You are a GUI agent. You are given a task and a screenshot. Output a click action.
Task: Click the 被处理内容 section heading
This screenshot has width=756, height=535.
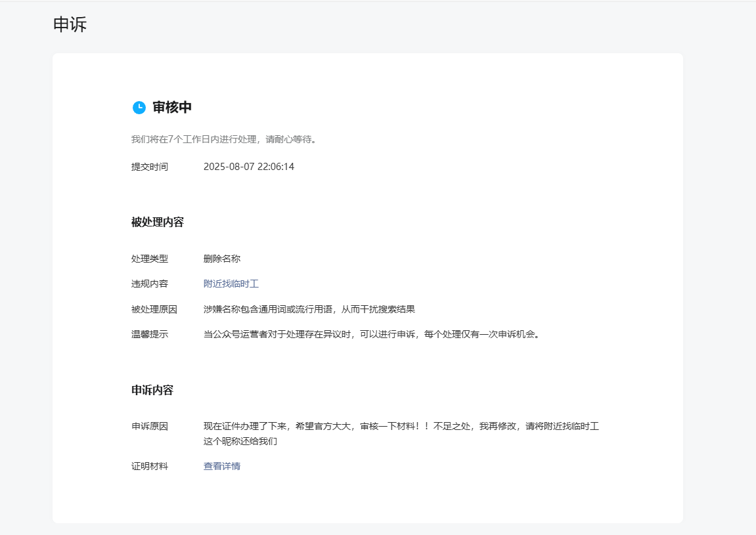tap(158, 222)
